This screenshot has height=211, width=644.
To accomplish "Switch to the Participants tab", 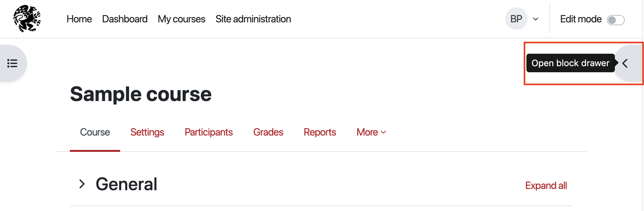I will click(x=209, y=132).
